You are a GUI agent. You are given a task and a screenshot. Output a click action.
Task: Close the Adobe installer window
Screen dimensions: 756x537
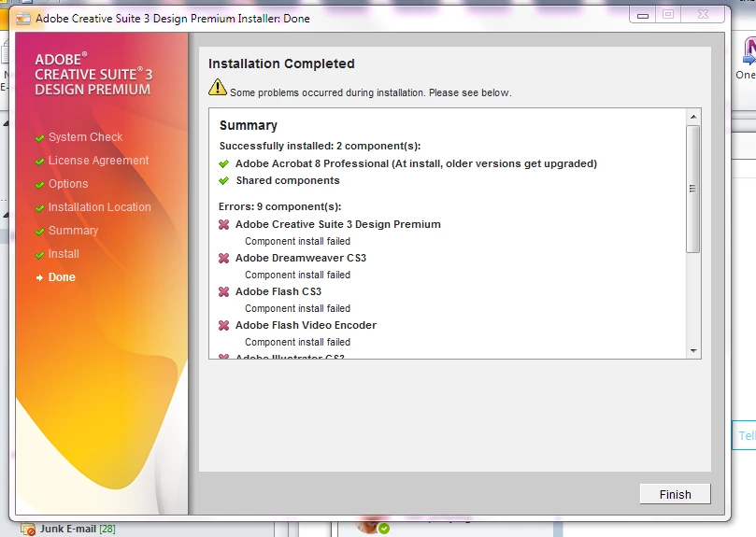click(x=704, y=14)
